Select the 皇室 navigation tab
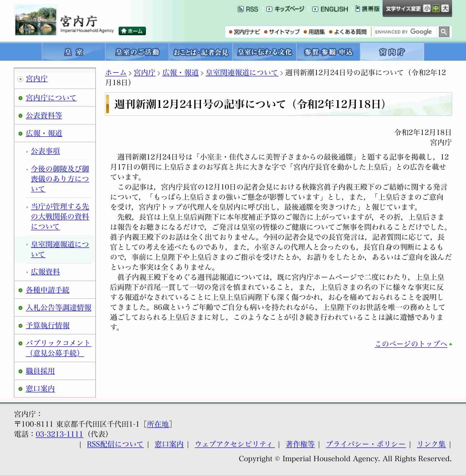The width and height of the screenshot is (466, 476). (x=74, y=52)
